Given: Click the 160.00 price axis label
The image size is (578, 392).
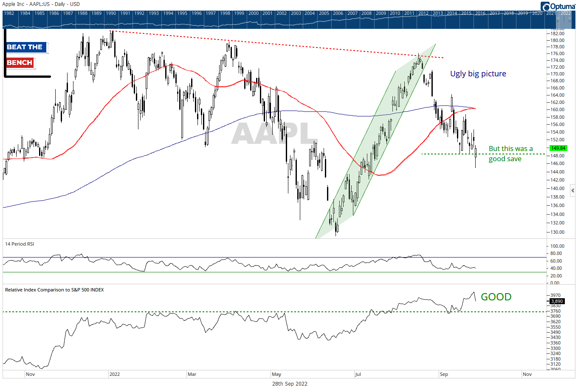Looking at the screenshot, I should point(557,109).
